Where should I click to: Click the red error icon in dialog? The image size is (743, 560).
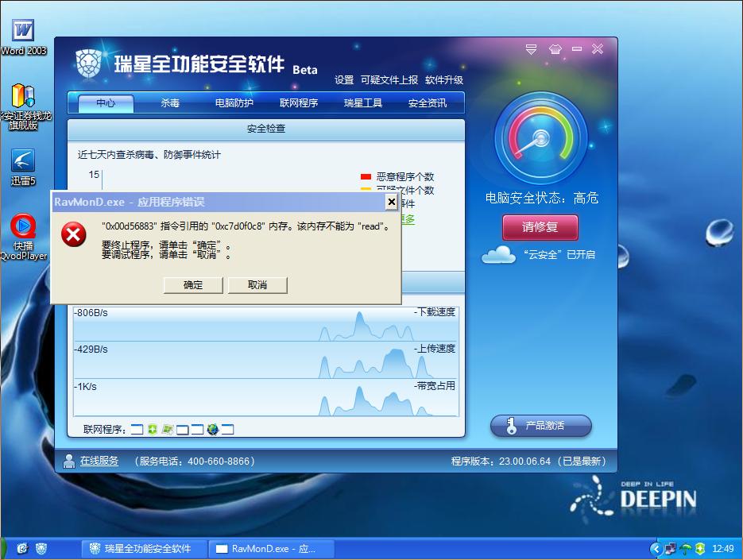(x=74, y=234)
